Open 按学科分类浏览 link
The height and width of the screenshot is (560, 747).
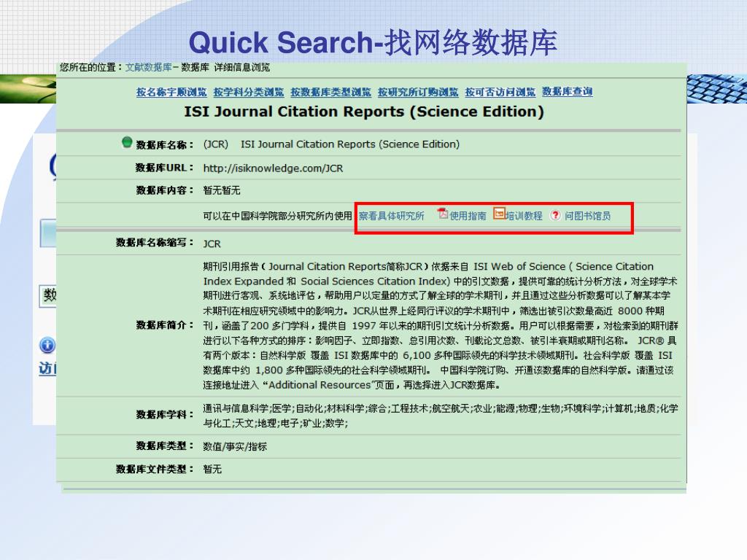pos(249,92)
